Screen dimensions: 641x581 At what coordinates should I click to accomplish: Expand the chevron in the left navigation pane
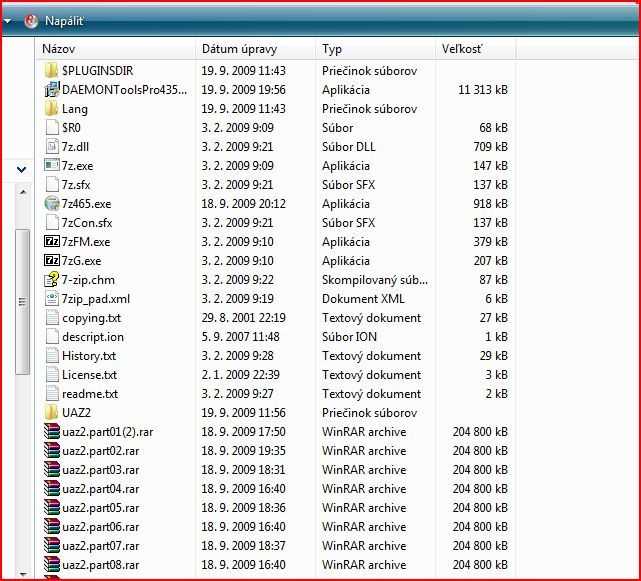point(21,169)
